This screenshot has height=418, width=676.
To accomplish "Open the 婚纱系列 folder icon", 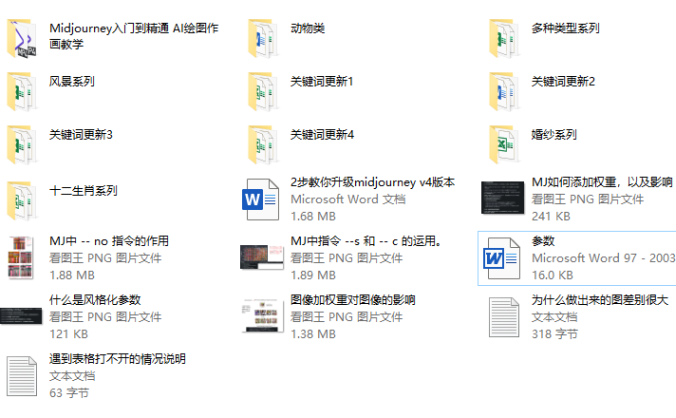I will click(504, 145).
